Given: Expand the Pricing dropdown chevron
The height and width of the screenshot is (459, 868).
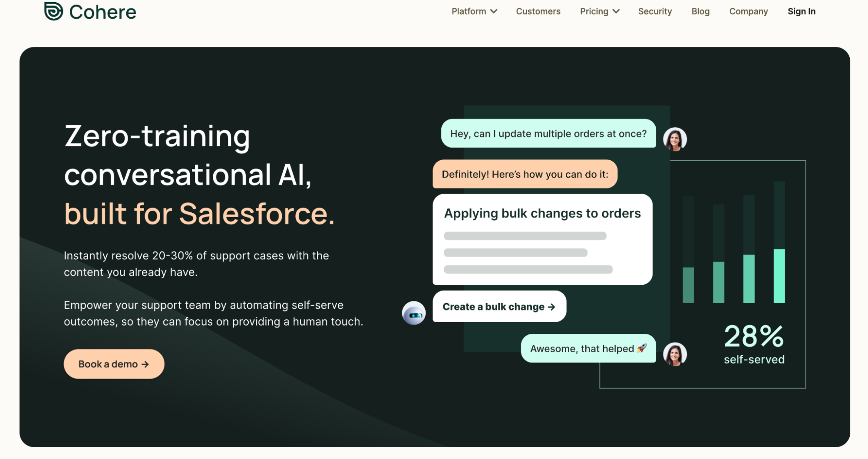Looking at the screenshot, I should pos(616,12).
